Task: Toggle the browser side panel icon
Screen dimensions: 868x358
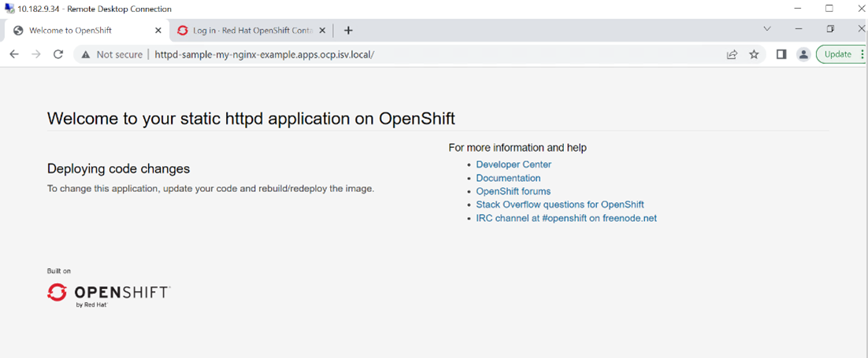Action: [781, 54]
